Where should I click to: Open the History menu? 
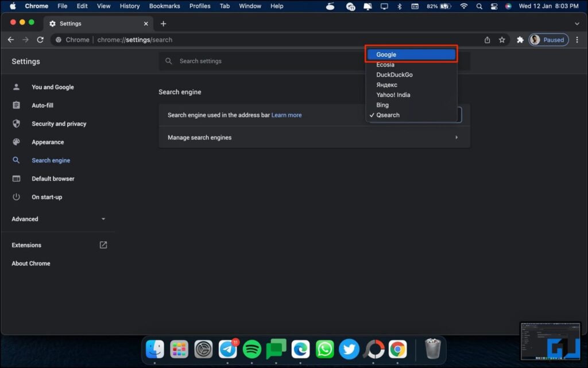130,6
